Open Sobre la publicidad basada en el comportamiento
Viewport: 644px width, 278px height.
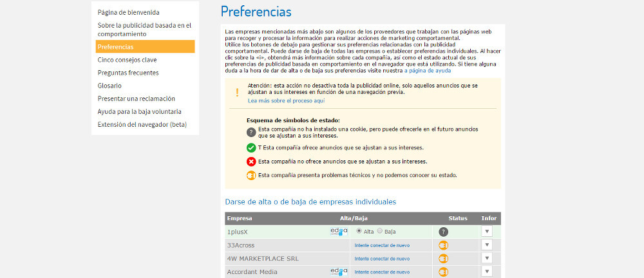[144, 30]
